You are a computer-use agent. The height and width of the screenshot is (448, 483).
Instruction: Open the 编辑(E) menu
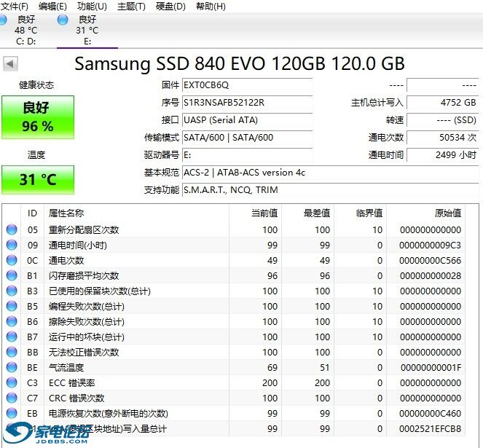point(52,6)
